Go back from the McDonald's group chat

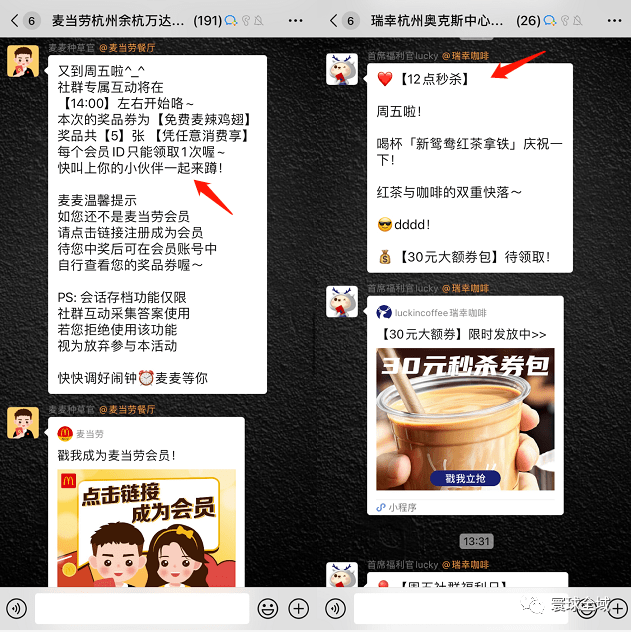click(15, 20)
